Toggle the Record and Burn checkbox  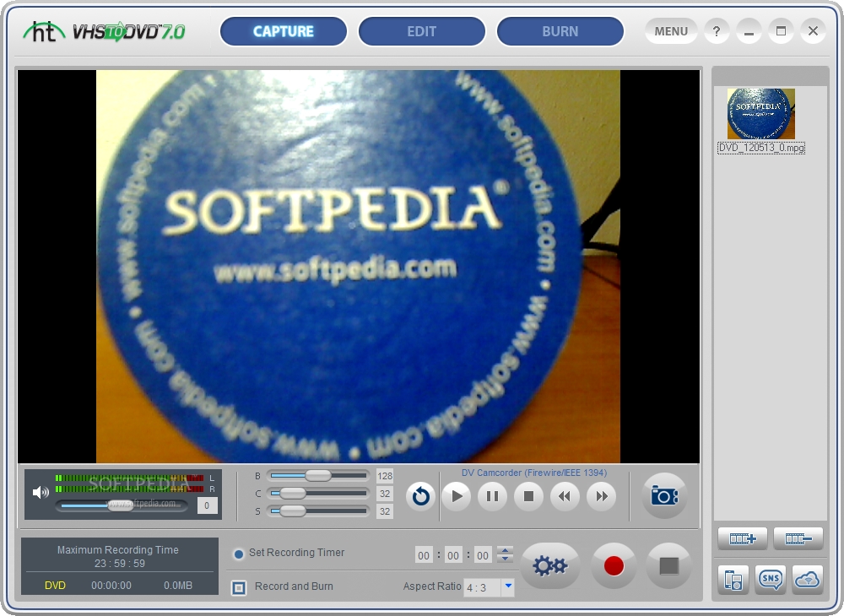pos(239,587)
